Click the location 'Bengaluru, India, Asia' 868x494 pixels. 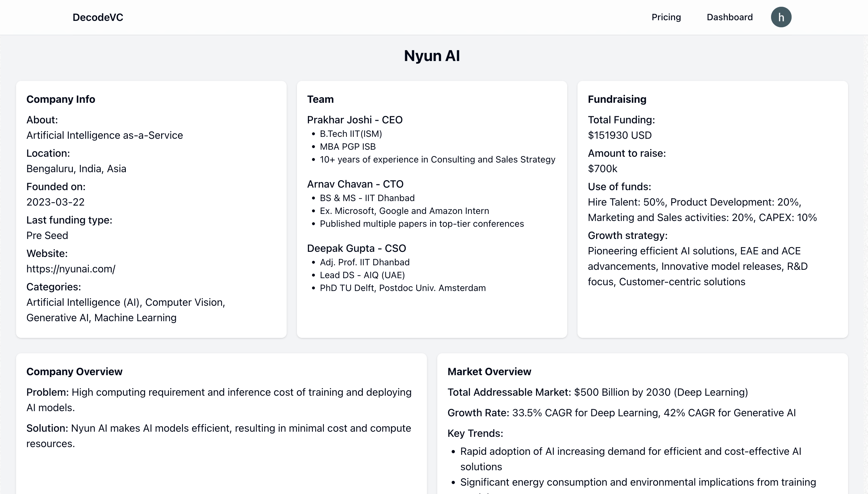[x=76, y=169]
